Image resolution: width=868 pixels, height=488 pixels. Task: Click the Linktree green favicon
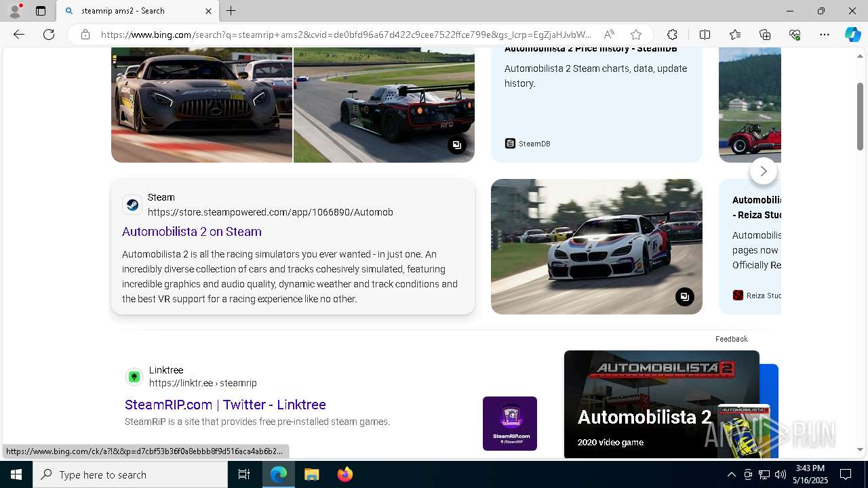coord(134,377)
